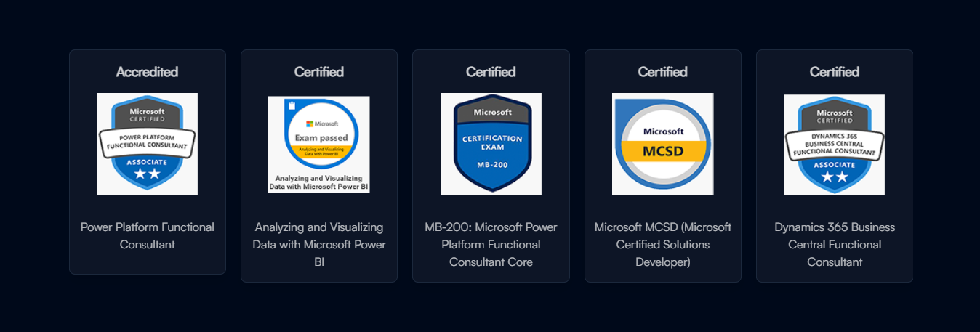
Task: Click 'Dynamics 365 Business Central Functional Consultant' caption
Action: click(834, 244)
